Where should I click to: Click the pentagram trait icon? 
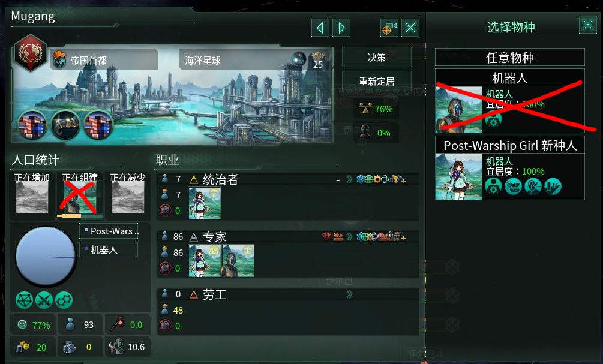pos(24,300)
